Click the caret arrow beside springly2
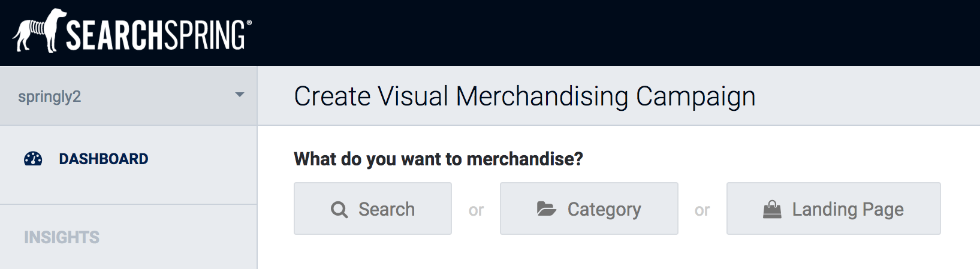The width and height of the screenshot is (980, 269). coord(240,95)
